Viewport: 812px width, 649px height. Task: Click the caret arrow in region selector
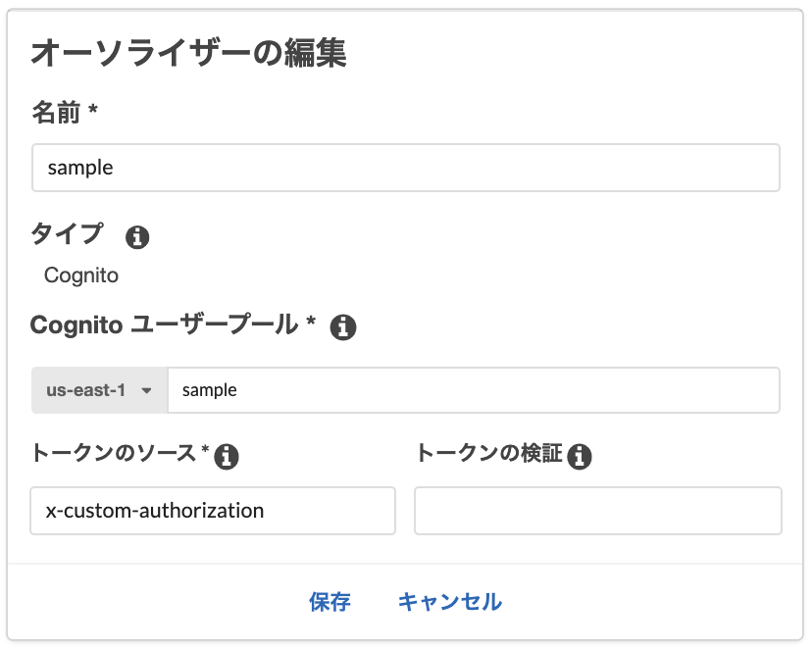pos(147,390)
